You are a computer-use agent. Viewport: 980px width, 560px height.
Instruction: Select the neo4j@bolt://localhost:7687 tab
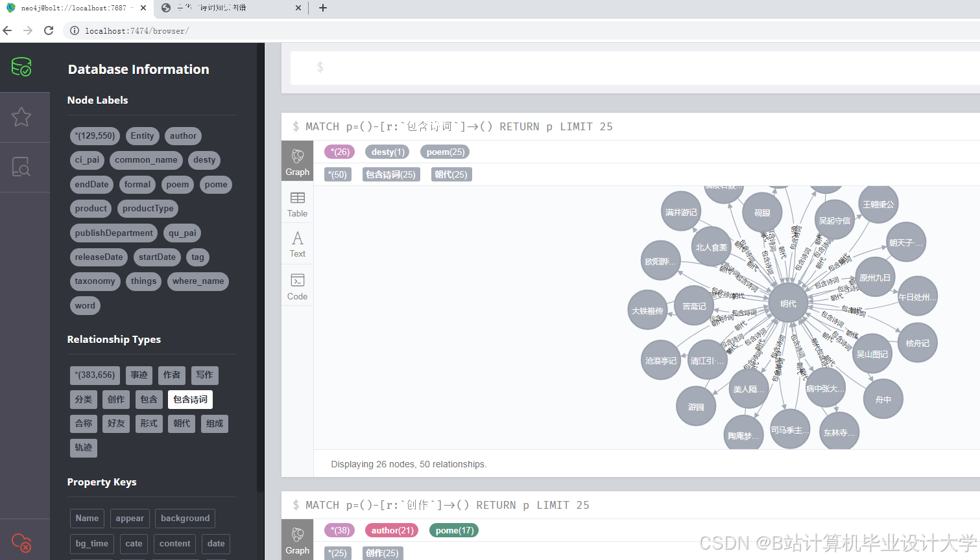point(77,8)
